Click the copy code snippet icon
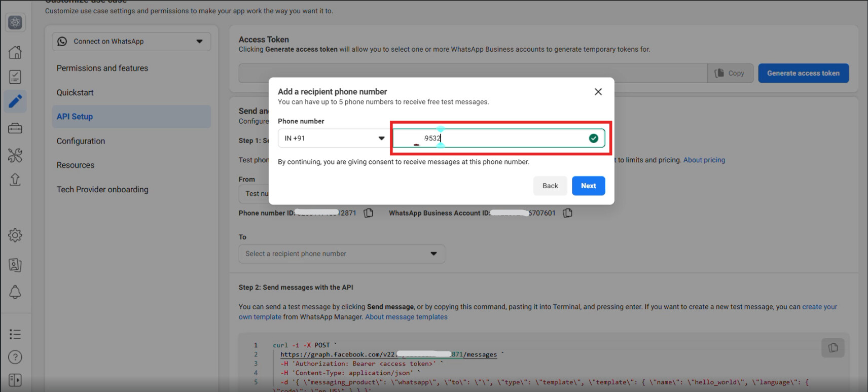The width and height of the screenshot is (868, 392). click(x=833, y=347)
